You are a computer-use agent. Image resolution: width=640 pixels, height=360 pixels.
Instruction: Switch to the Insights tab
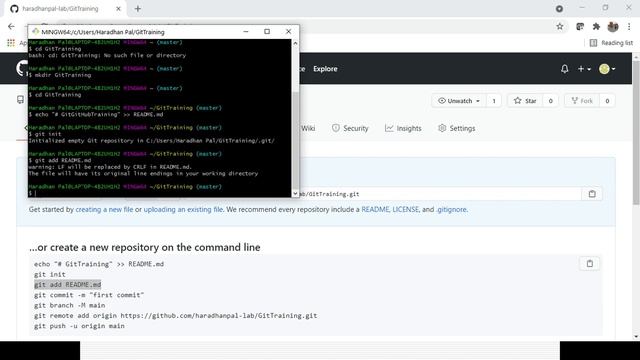click(x=403, y=129)
